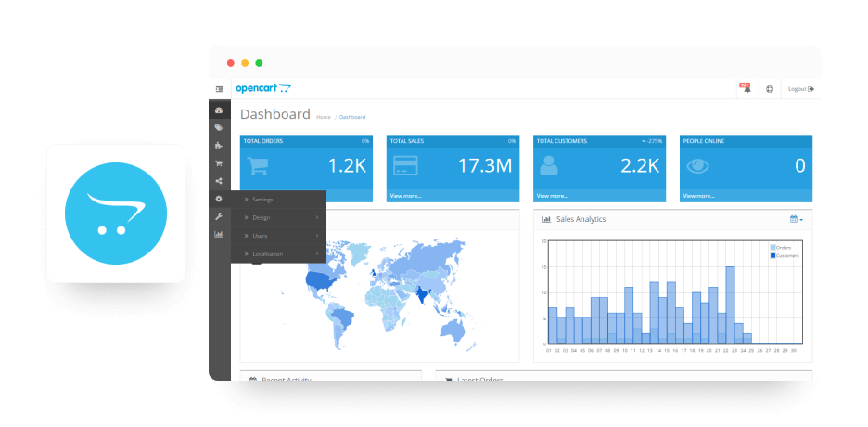Screen dimensions: 868x427
Task: Open the Sales Analytics calendar range dropdown
Action: click(796, 219)
